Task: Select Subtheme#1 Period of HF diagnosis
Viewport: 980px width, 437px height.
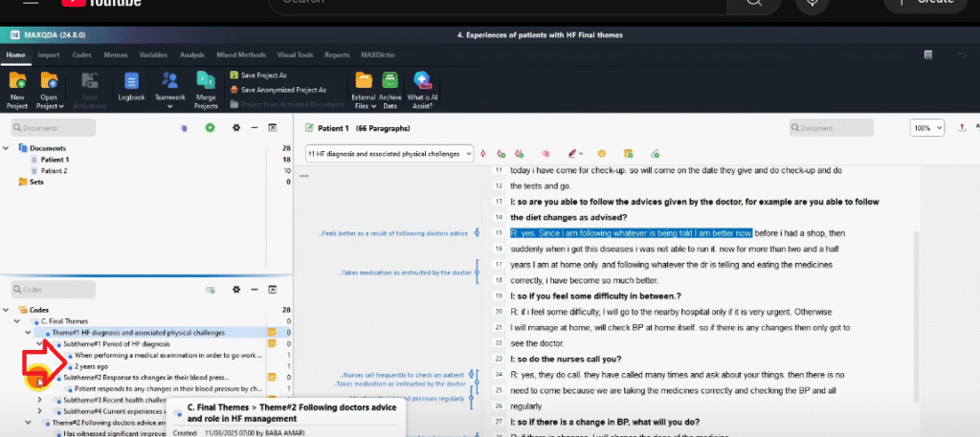Action: click(x=116, y=343)
